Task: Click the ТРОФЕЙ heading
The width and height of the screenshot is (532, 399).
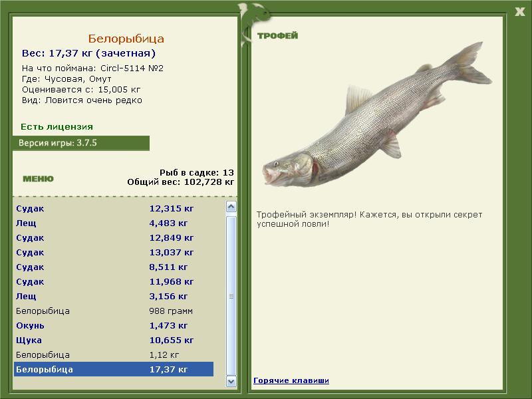Action: point(277,36)
